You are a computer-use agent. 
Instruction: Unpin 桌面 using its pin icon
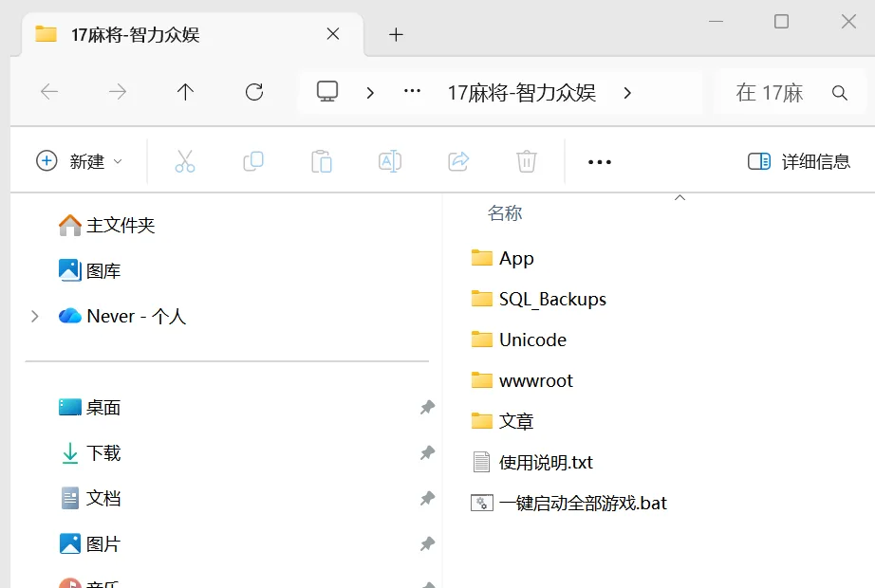pyautogui.click(x=427, y=407)
